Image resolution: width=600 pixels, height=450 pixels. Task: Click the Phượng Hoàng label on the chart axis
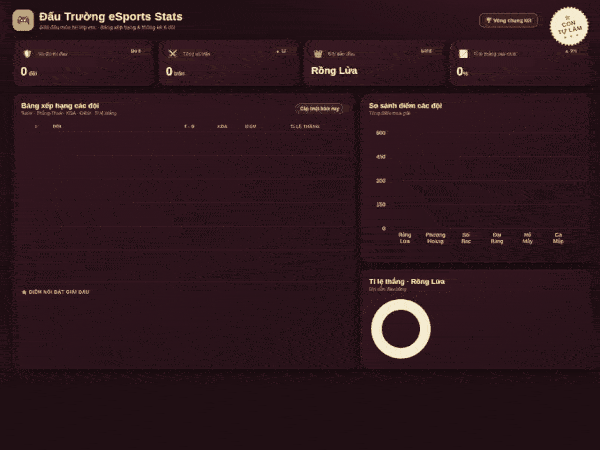pyautogui.click(x=435, y=238)
